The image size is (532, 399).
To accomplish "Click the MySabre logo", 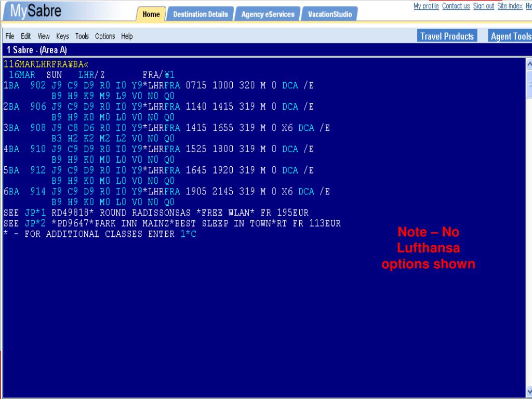I will (36, 11).
